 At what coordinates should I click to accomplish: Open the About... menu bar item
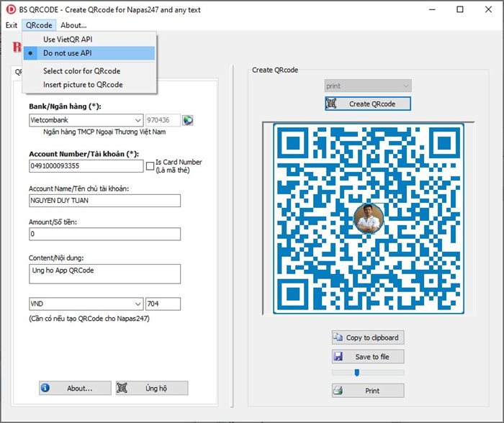pos(73,25)
